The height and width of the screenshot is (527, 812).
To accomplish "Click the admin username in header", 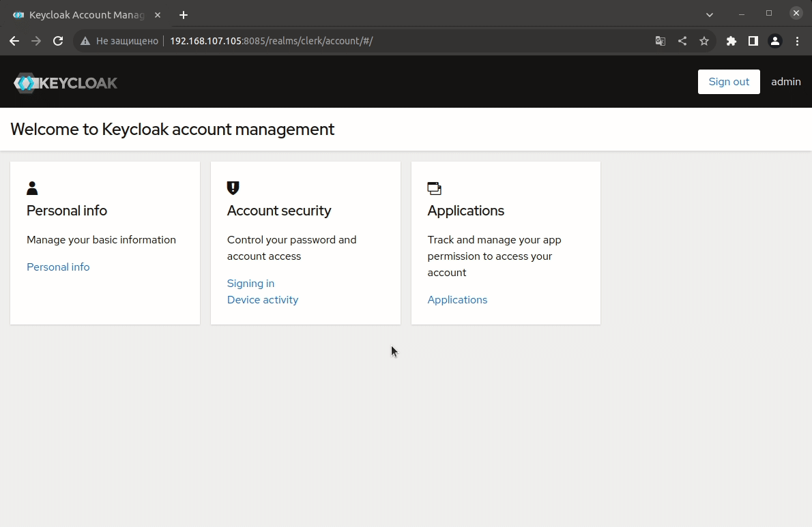I will pyautogui.click(x=785, y=82).
